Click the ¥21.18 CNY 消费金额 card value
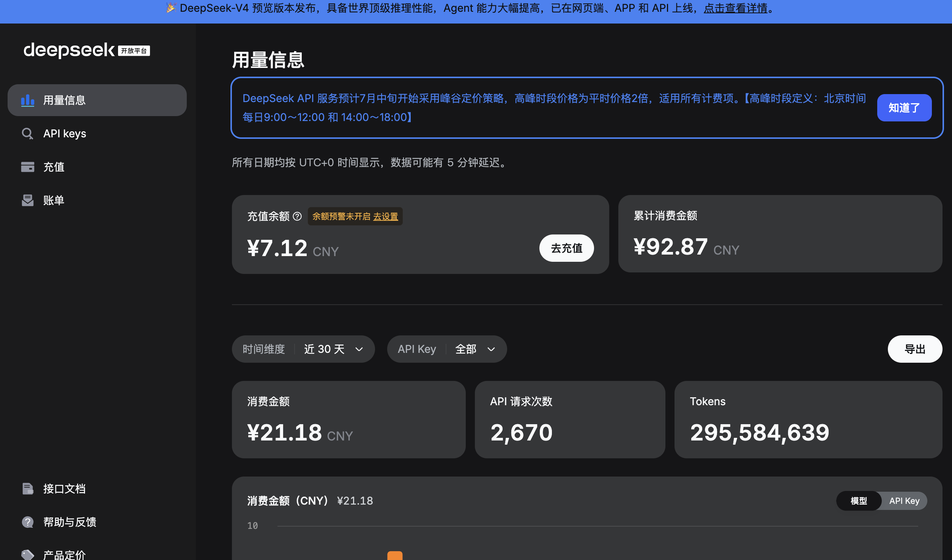 [300, 433]
